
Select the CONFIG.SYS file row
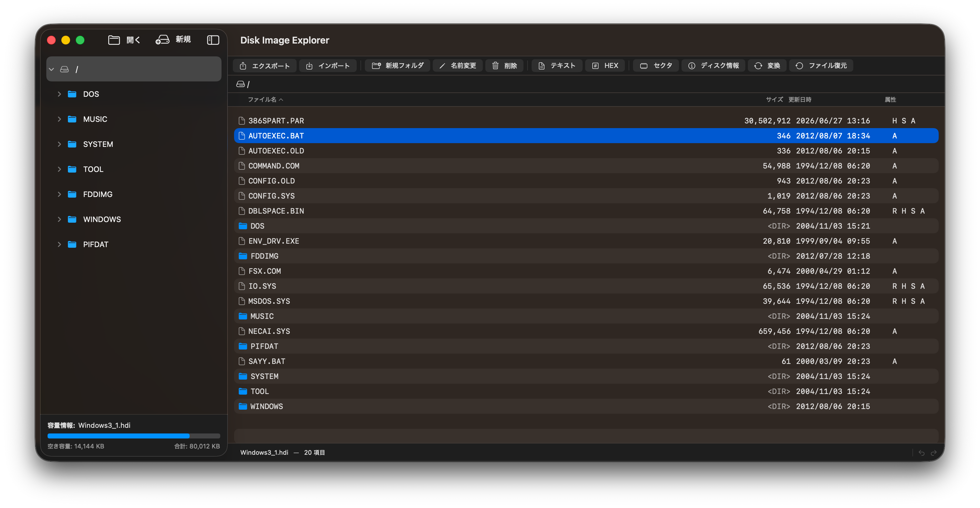(586, 196)
